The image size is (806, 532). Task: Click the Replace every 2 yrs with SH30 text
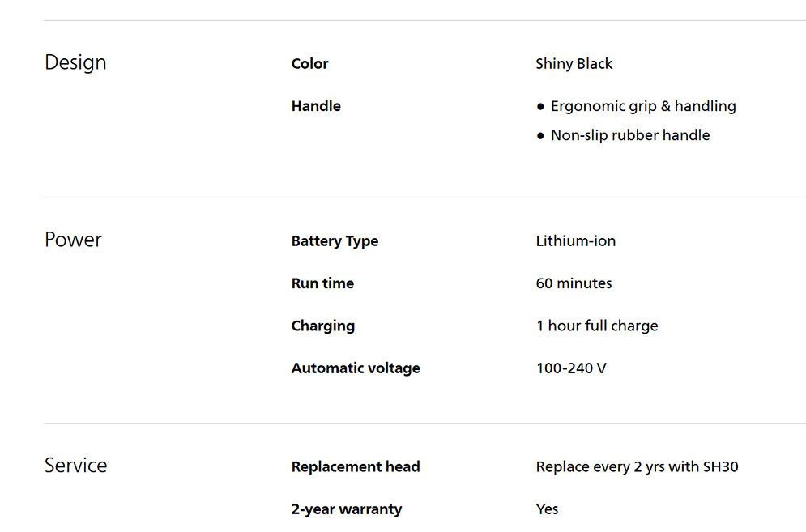(x=637, y=467)
